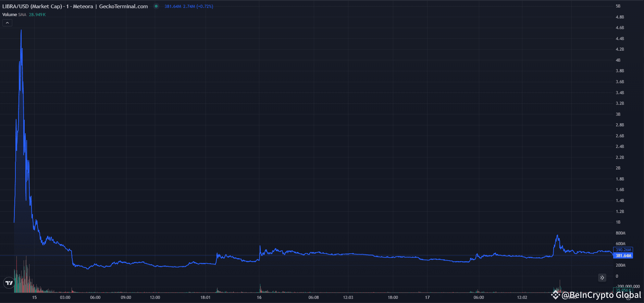Click the 5B level on price axis

618,6
